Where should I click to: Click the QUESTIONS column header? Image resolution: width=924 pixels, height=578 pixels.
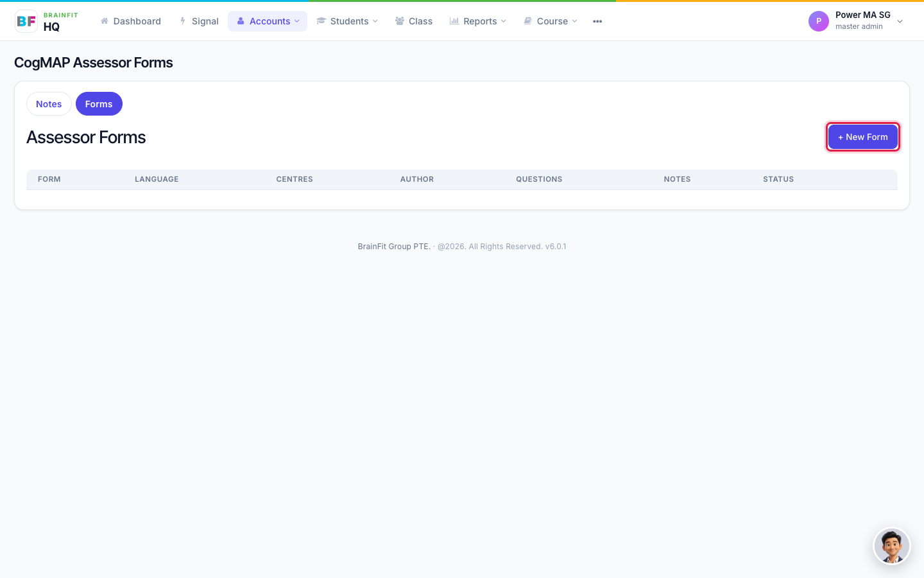click(539, 179)
